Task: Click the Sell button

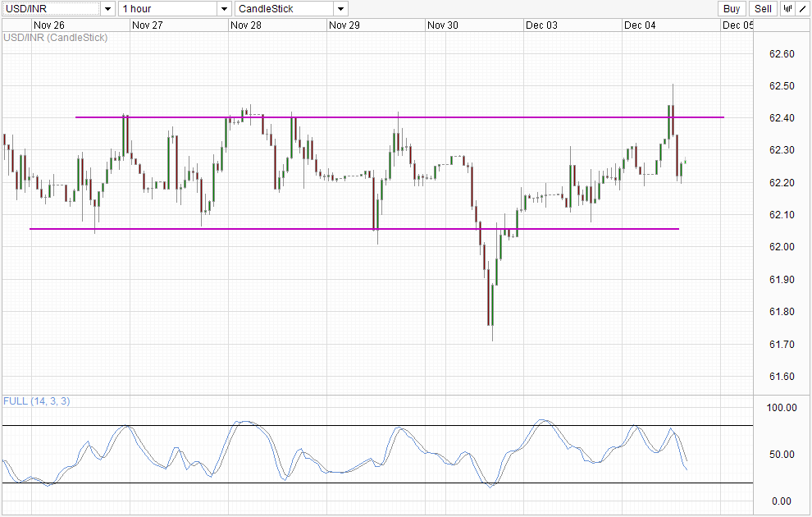Action: click(764, 9)
